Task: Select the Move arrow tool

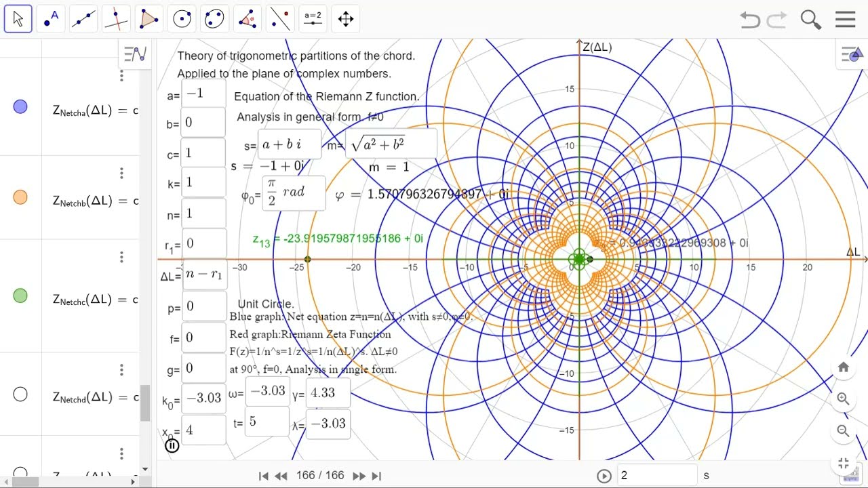Action: click(18, 18)
